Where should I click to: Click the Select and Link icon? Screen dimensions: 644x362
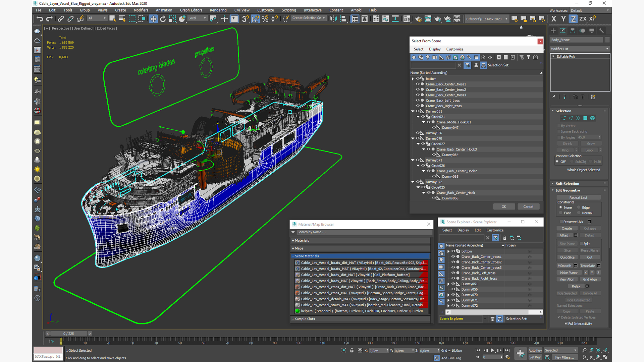pyautogui.click(x=61, y=19)
